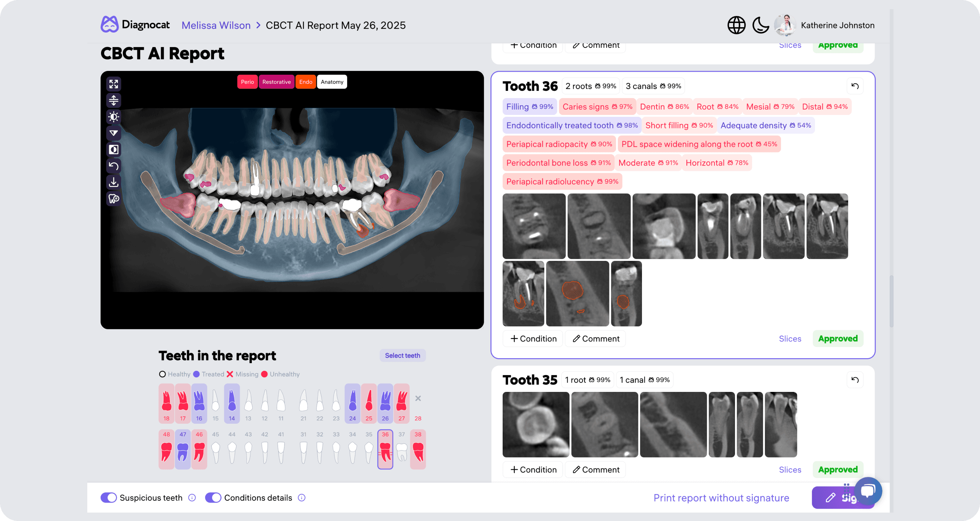Revert Tooth 35 card changes

click(x=855, y=380)
